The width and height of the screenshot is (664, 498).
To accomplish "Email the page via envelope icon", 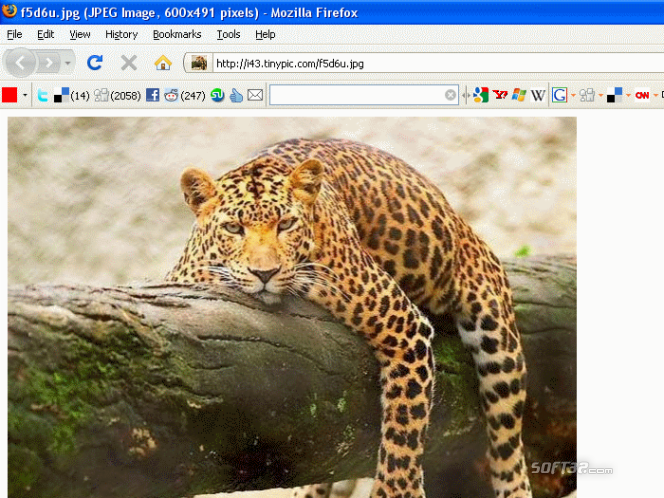I will tap(255, 95).
